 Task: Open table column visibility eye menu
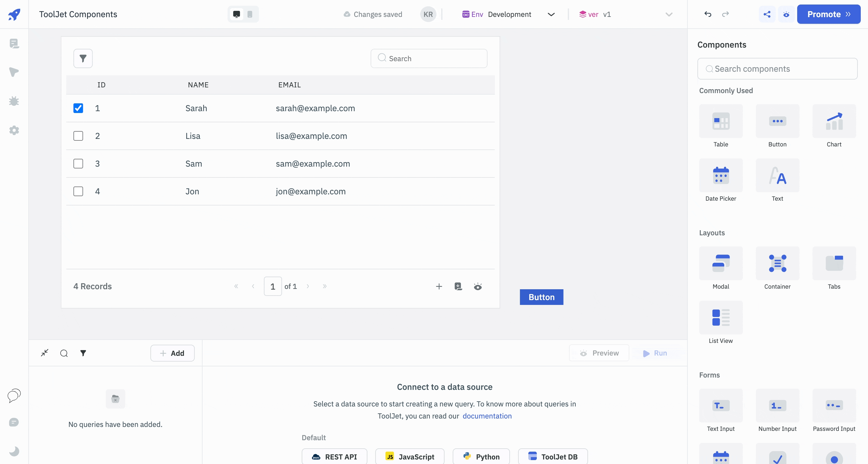pos(478,287)
